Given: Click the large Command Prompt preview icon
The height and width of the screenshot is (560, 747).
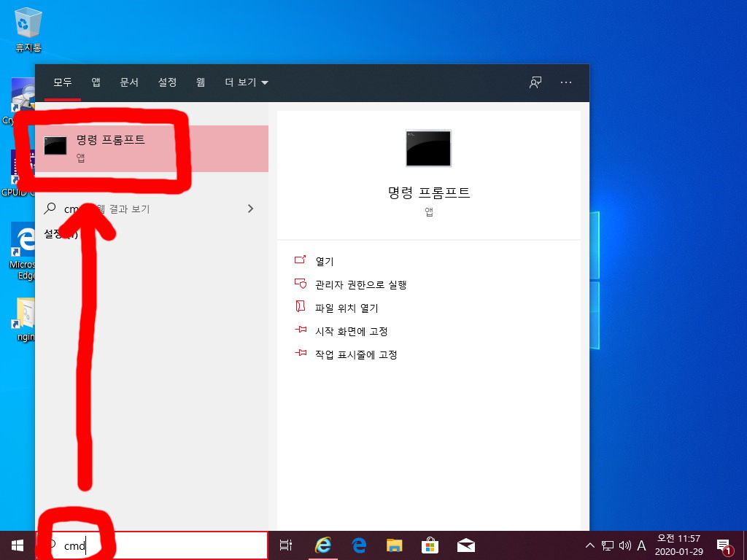Looking at the screenshot, I should [428, 148].
